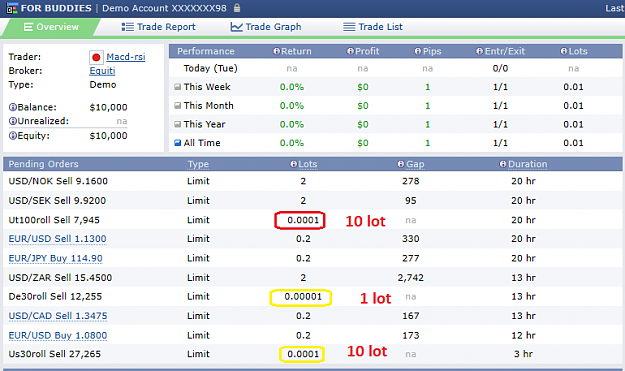Viewport: 625px width, 371px height.
Task: Click the info icon beside Profit header
Action: [x=350, y=51]
